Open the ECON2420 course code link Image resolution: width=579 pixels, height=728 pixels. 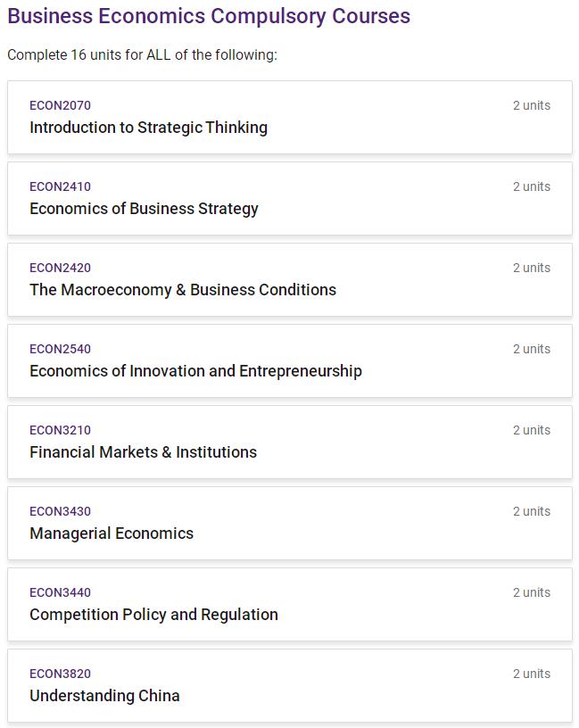pos(60,268)
